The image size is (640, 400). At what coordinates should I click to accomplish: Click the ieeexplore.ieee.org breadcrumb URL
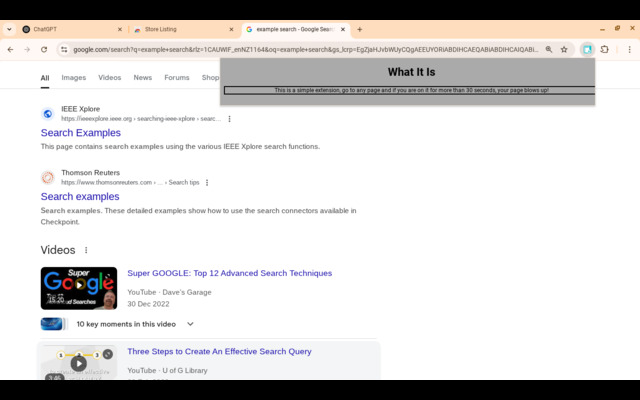[141, 119]
